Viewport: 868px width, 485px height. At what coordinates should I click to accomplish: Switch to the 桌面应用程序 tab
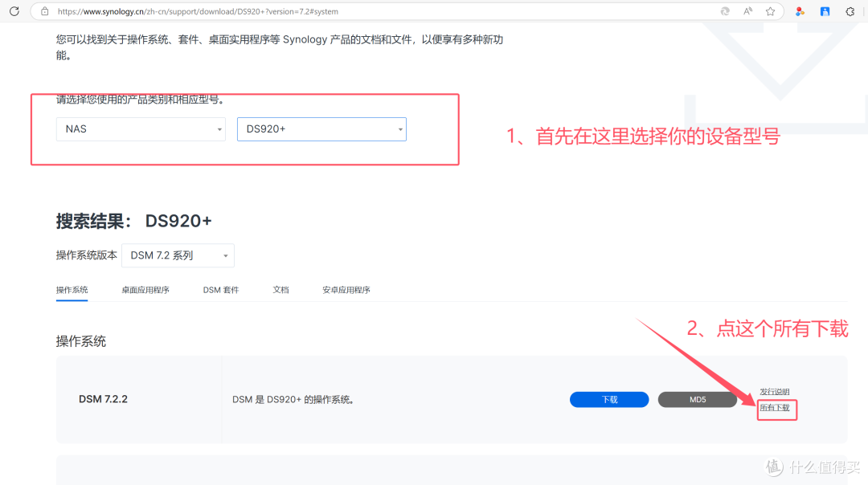(x=145, y=290)
